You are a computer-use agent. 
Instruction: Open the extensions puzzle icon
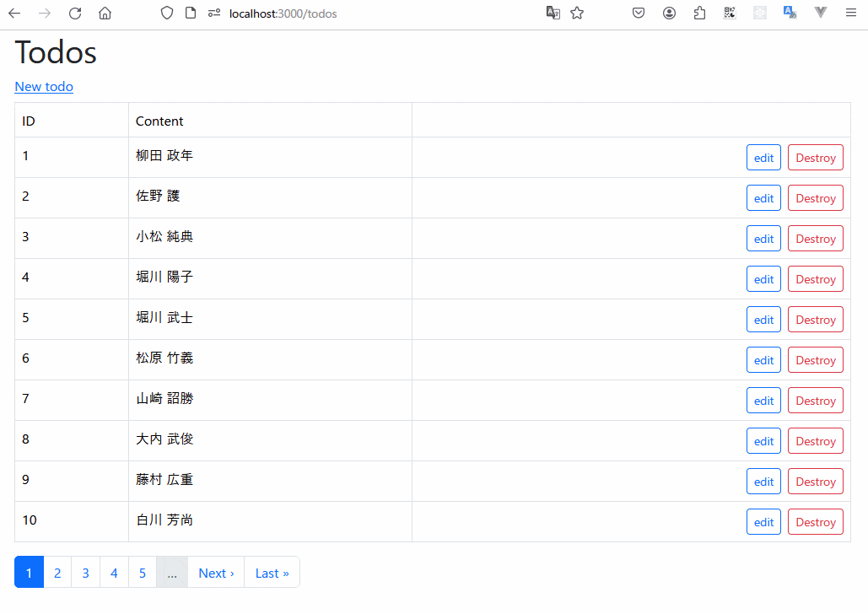[700, 13]
